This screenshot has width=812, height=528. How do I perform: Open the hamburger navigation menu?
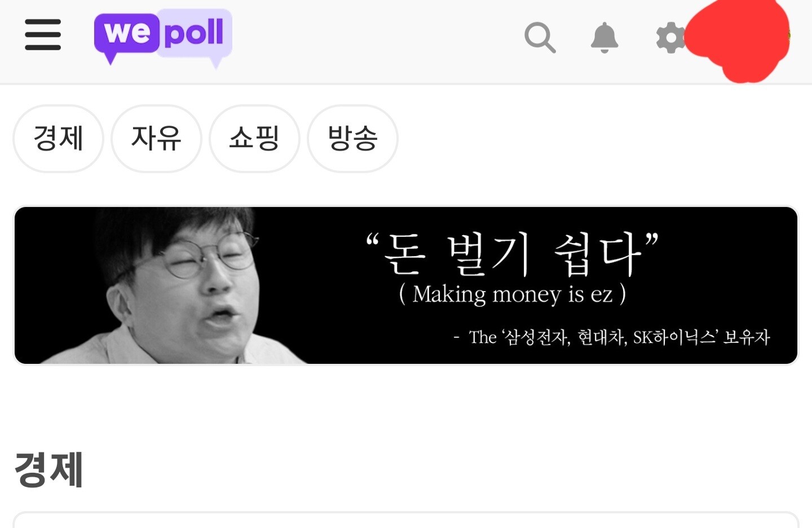point(43,34)
